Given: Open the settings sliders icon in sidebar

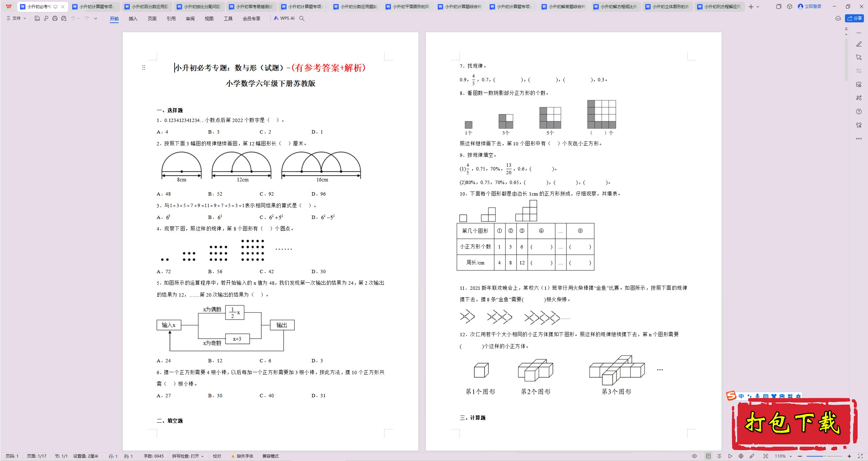Looking at the screenshot, I should pos(859,71).
